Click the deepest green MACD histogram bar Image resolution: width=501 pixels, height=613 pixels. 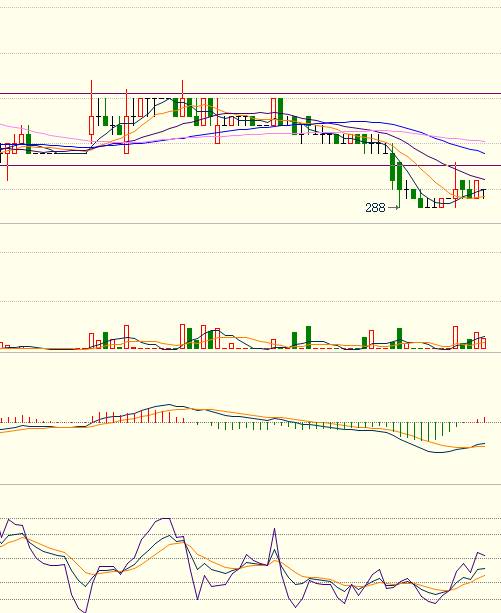(x=428, y=432)
